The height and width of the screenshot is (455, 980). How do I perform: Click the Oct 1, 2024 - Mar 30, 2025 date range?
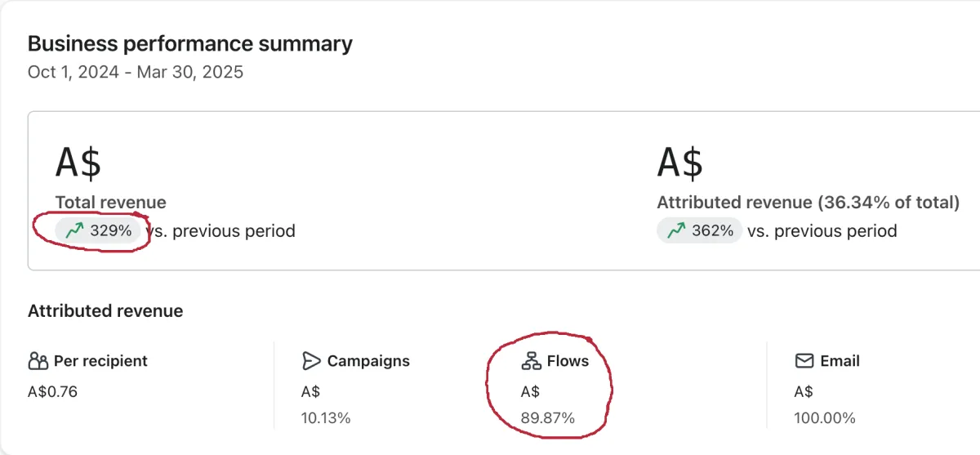point(136,72)
